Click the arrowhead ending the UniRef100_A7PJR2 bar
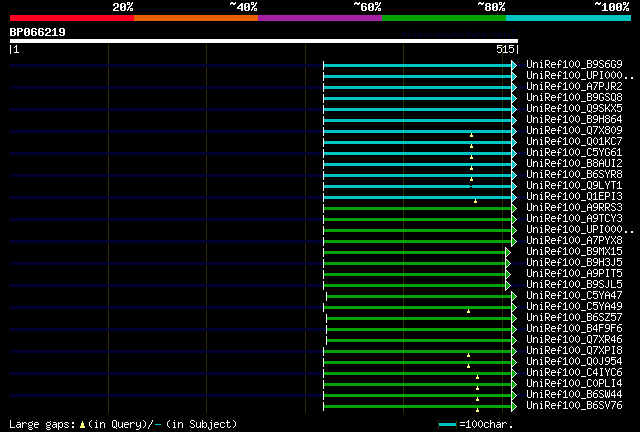This screenshot has height=432, width=640. pos(514,87)
